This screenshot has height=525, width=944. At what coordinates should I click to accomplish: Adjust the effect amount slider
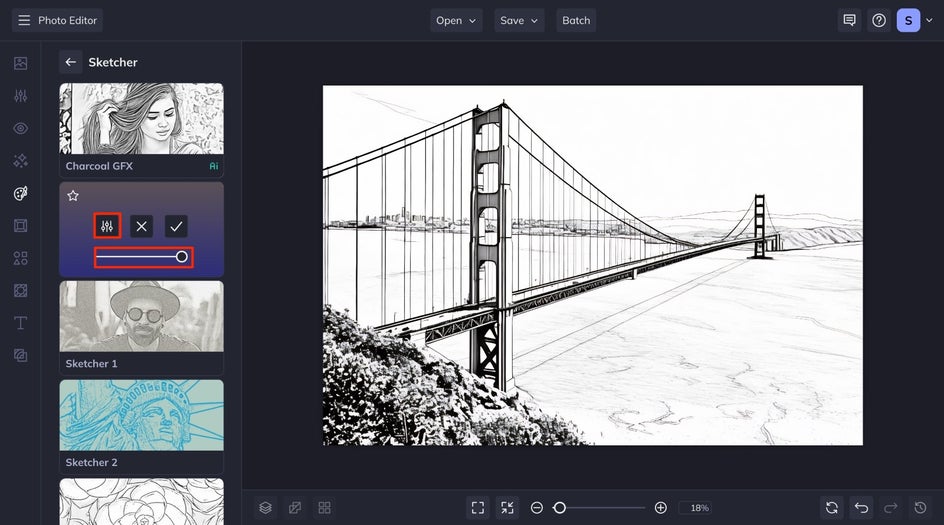coord(143,257)
